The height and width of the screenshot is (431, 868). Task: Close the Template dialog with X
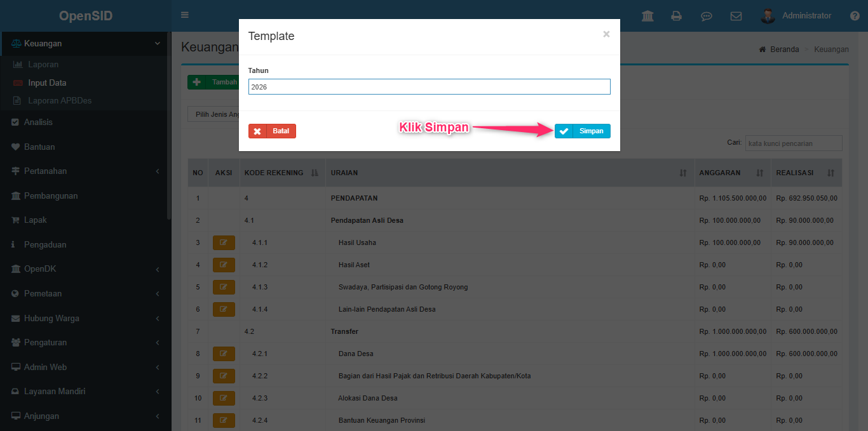(606, 34)
